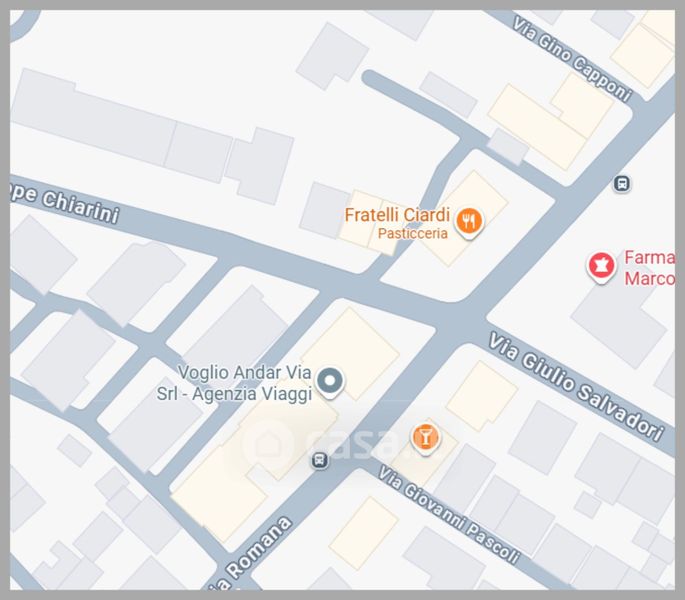Click the Farma Marco pharmacy label

(x=650, y=268)
